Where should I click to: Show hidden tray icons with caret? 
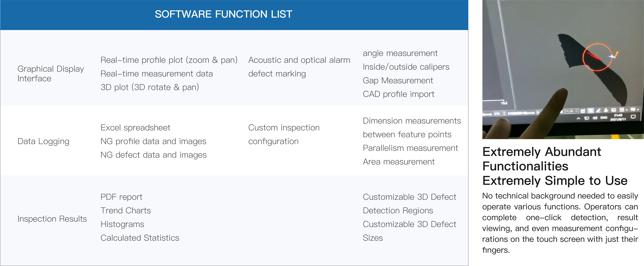coord(578,118)
